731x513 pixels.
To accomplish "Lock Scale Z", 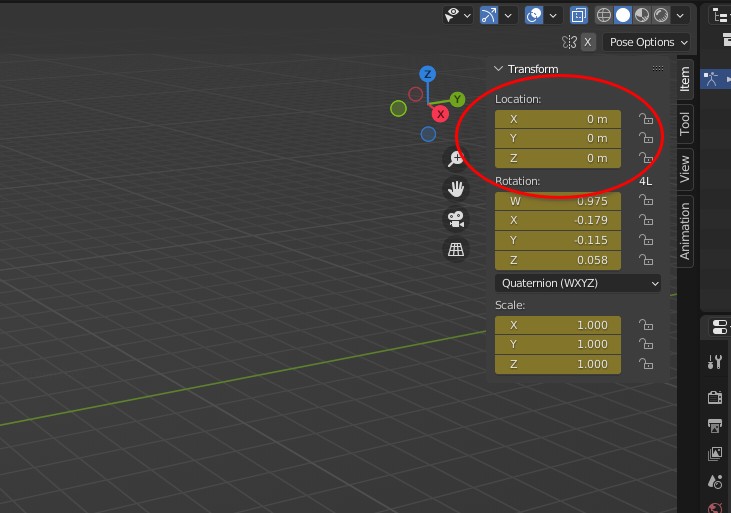I will tap(646, 364).
